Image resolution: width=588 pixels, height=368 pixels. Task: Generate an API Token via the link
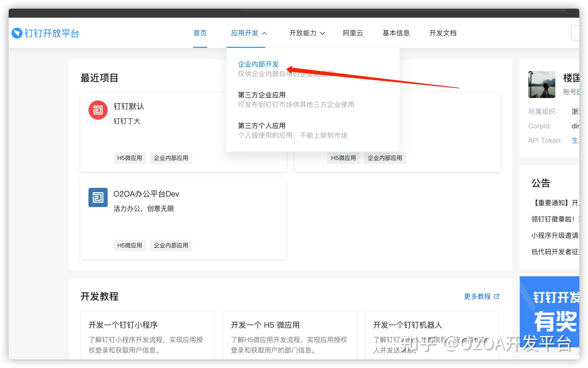(x=575, y=140)
